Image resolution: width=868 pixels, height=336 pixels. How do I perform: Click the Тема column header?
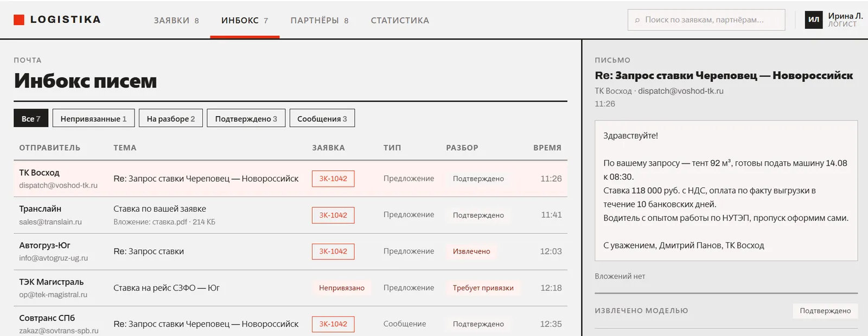coord(125,148)
